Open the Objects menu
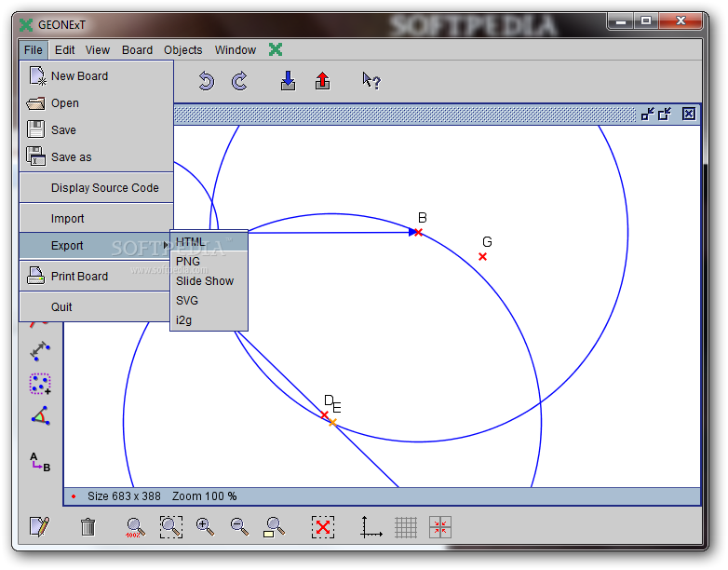728x570 pixels. pos(182,49)
